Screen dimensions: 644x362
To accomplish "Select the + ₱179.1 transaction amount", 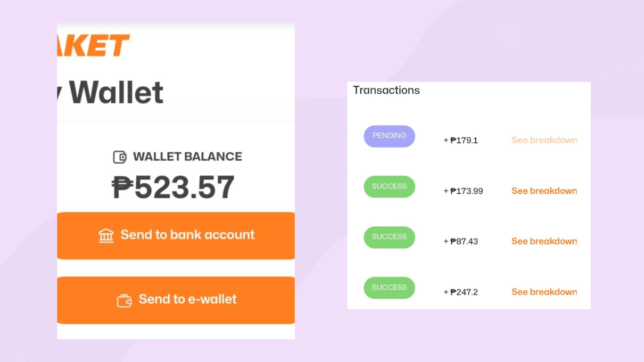I will (x=461, y=140).
